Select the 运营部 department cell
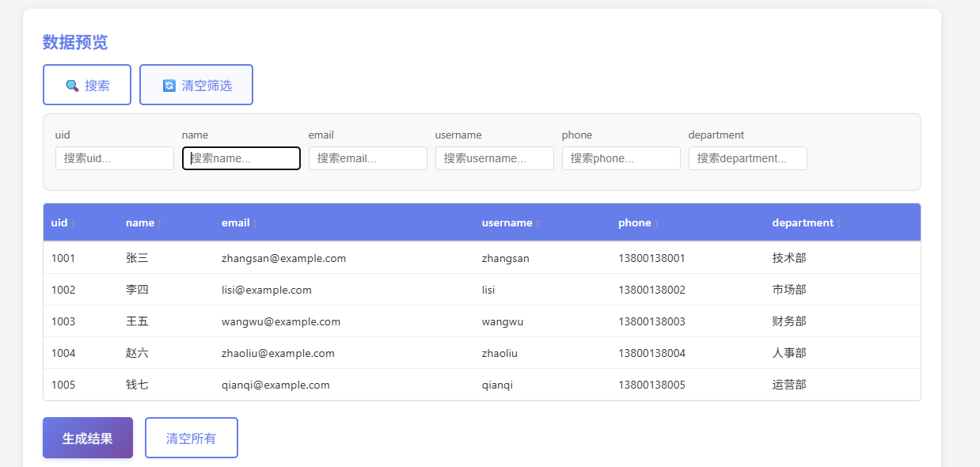This screenshot has width=980, height=467. click(789, 385)
